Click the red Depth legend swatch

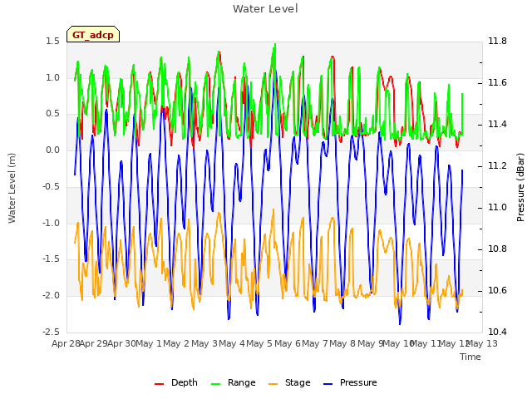click(x=159, y=384)
